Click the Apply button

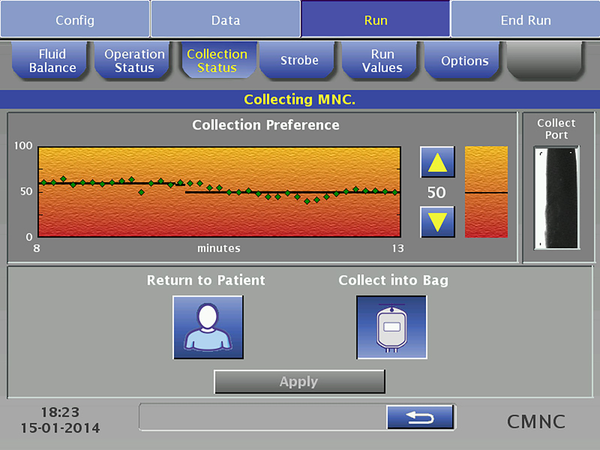tap(299, 382)
